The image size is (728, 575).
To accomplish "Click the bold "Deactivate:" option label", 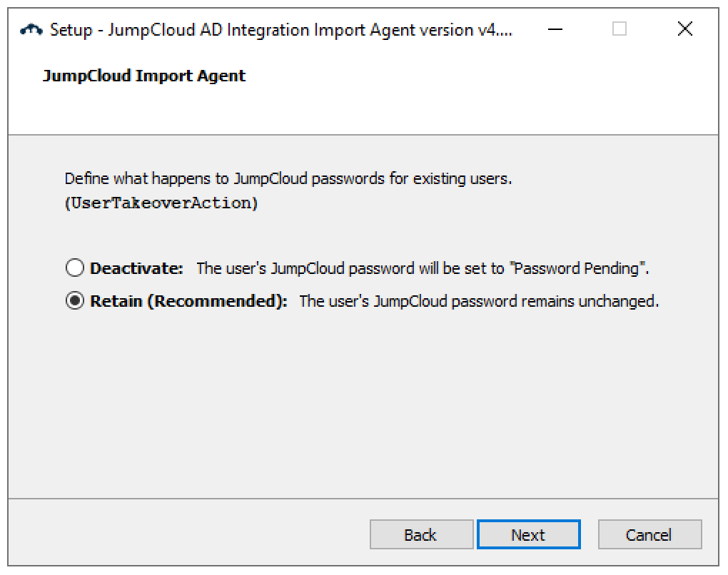I will pos(136,269).
